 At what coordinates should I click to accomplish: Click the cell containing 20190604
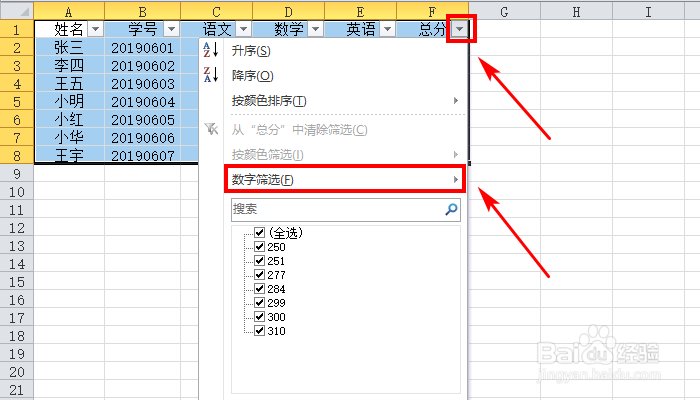click(142, 101)
